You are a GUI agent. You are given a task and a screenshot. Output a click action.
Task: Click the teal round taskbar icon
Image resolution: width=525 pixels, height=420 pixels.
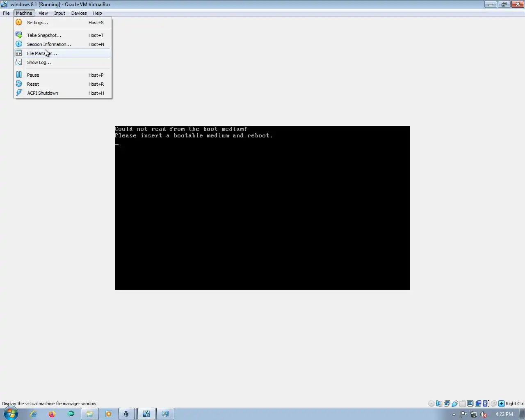(x=71, y=414)
